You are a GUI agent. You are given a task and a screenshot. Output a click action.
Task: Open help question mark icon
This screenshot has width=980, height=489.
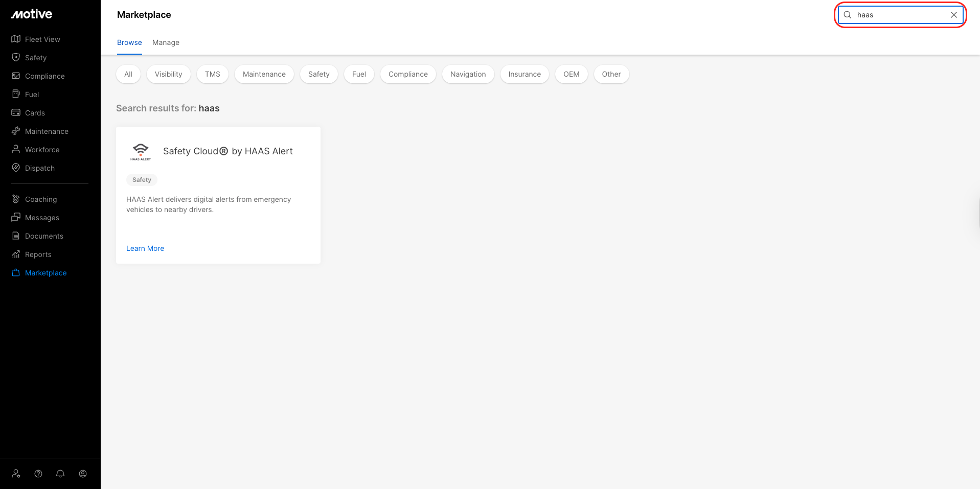(38, 474)
